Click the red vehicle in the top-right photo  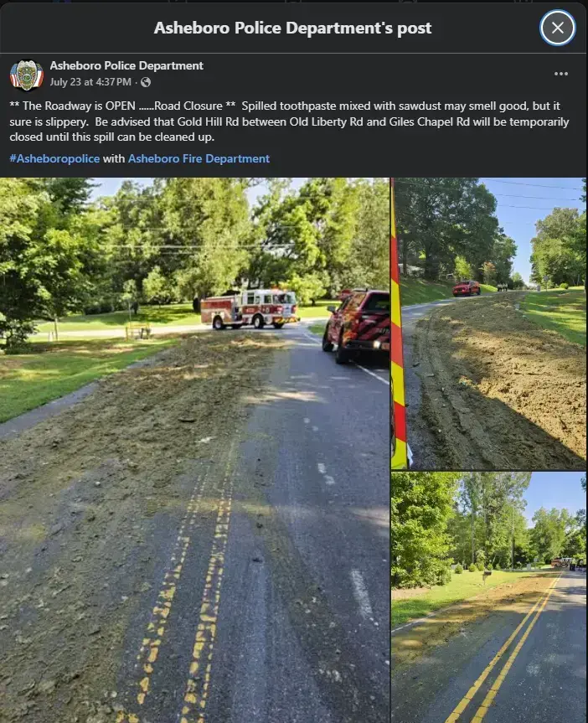coord(467,288)
